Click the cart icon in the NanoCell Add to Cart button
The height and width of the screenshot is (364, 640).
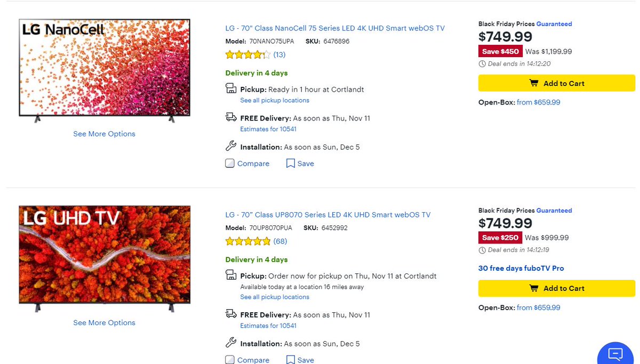tap(533, 83)
